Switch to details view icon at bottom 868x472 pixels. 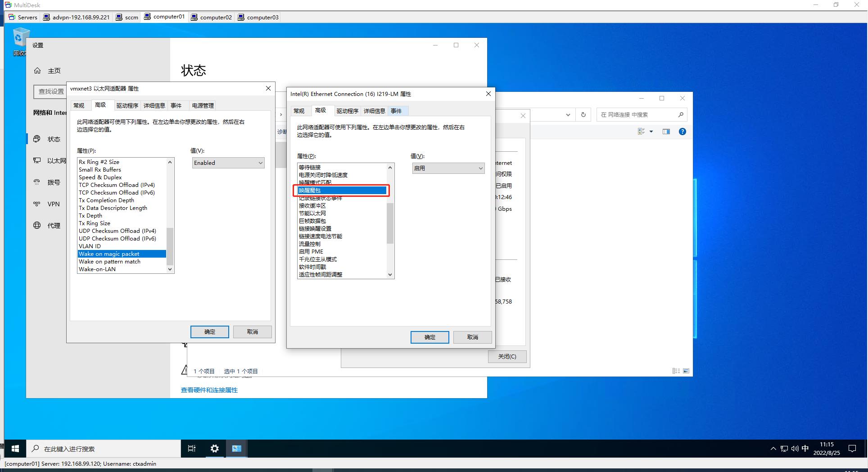[x=676, y=371]
